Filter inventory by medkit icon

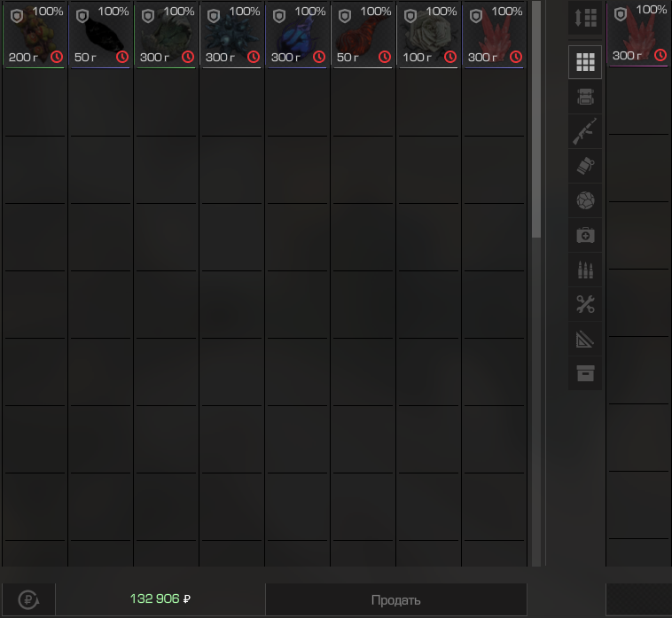(x=585, y=235)
